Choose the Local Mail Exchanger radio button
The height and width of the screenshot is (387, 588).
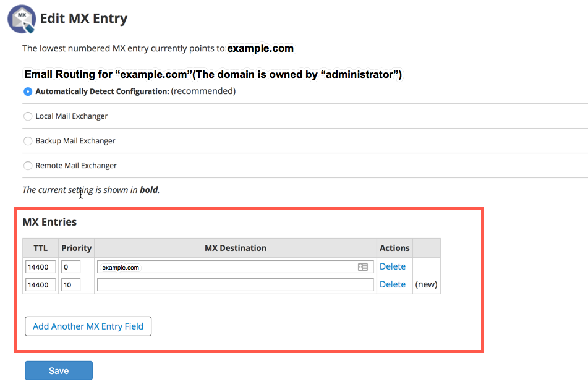pyautogui.click(x=28, y=116)
